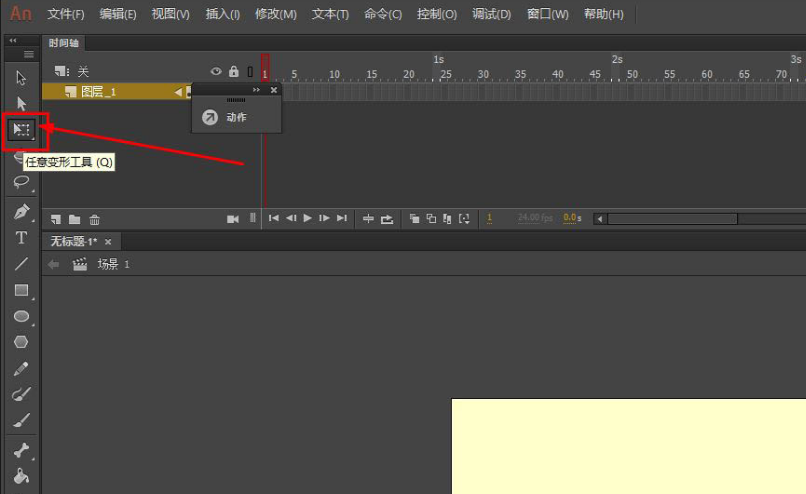Select the Text tool
The width and height of the screenshot is (806, 494).
(21, 237)
